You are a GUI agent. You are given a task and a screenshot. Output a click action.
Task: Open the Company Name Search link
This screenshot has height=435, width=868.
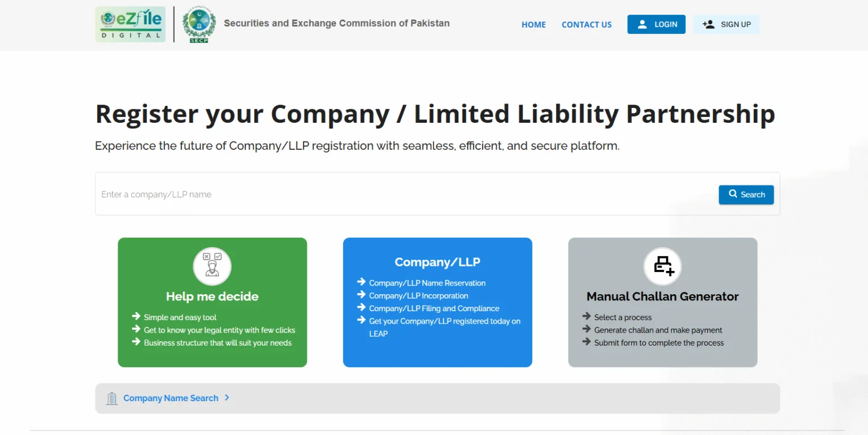(x=171, y=398)
